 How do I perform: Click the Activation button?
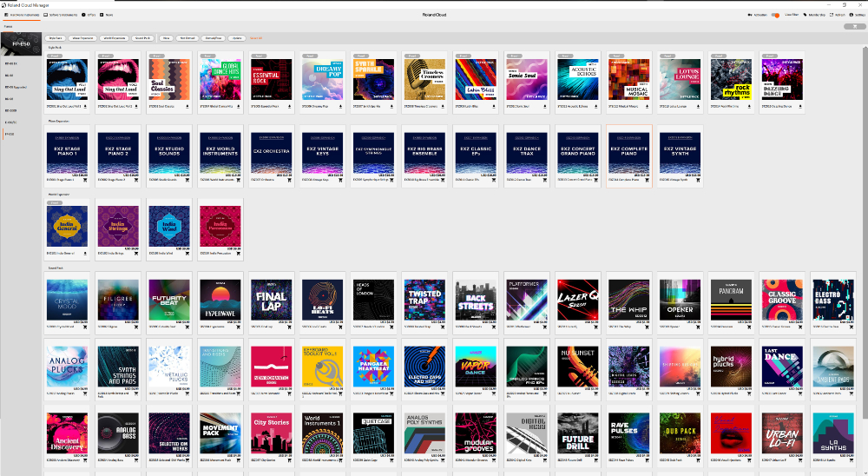[756, 15]
